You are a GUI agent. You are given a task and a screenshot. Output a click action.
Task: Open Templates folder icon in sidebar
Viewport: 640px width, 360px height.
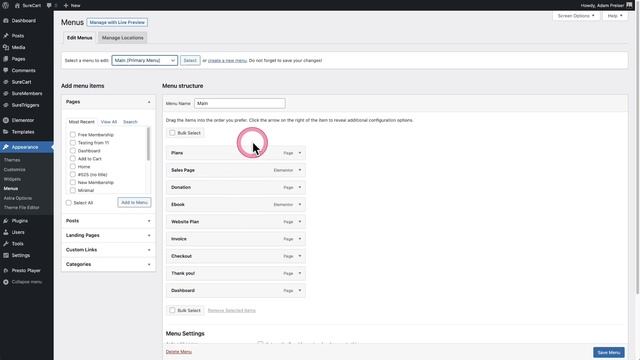pos(6,132)
